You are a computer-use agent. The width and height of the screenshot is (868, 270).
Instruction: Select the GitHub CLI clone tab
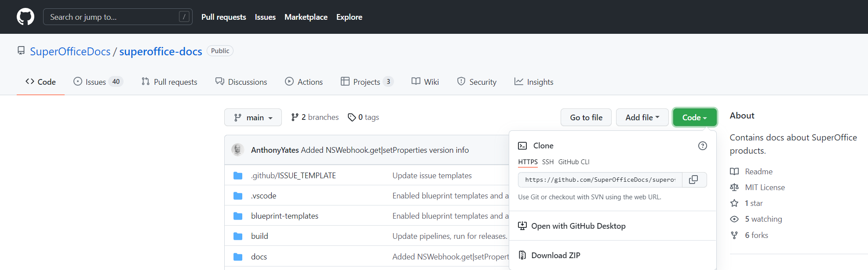pos(574,162)
